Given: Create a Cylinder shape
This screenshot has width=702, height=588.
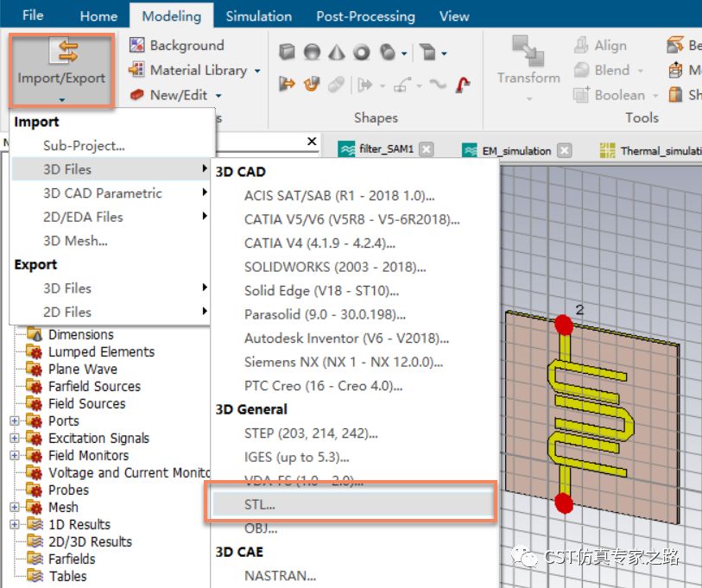Looking at the screenshot, I should coord(388,53).
